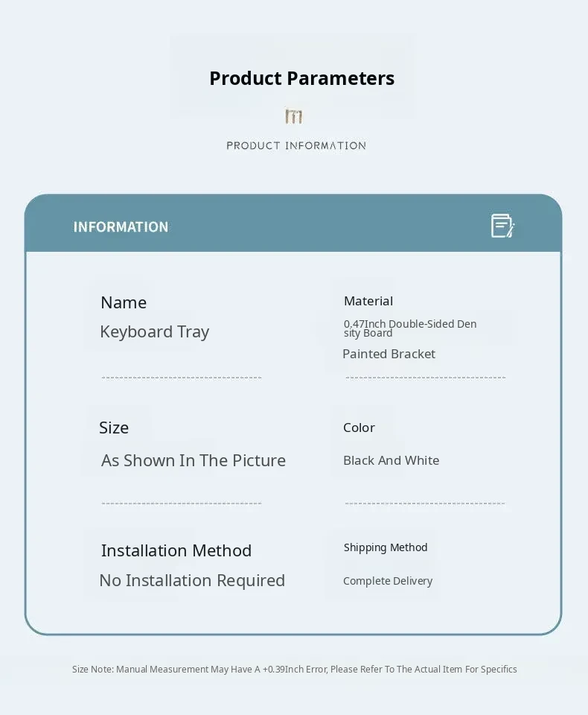Click the Size Note disclaimer at the bottom
Image resolution: width=588 pixels, height=715 pixels.
coord(294,669)
